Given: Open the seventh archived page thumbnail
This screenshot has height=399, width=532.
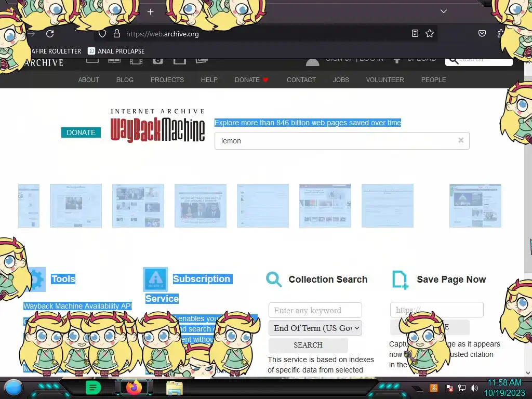Looking at the screenshot, I should (x=388, y=206).
